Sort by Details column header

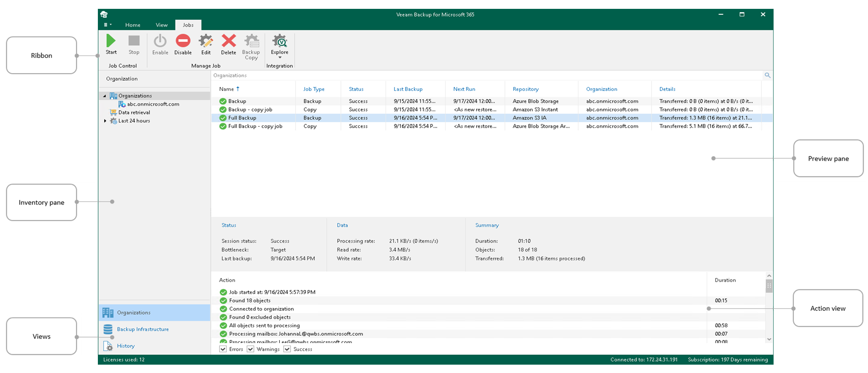click(x=667, y=89)
